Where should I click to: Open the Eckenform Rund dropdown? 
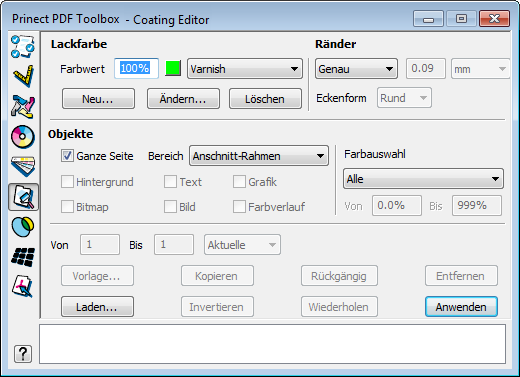tap(404, 98)
